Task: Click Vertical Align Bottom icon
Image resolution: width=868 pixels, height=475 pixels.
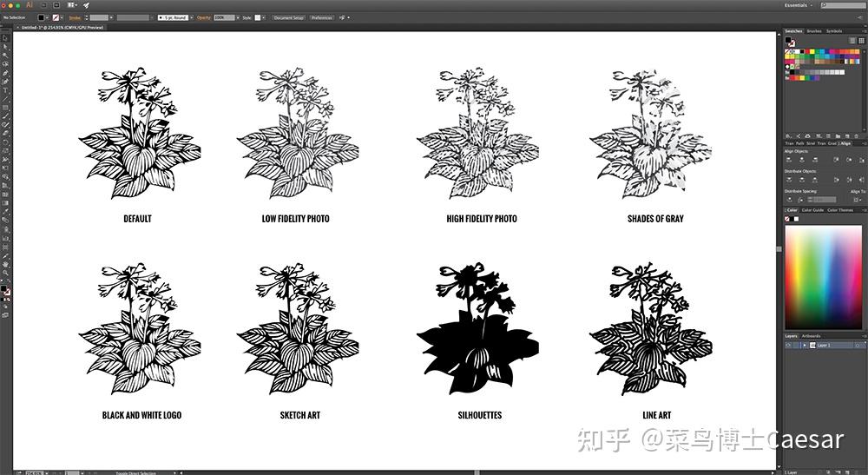Action: tap(862, 160)
